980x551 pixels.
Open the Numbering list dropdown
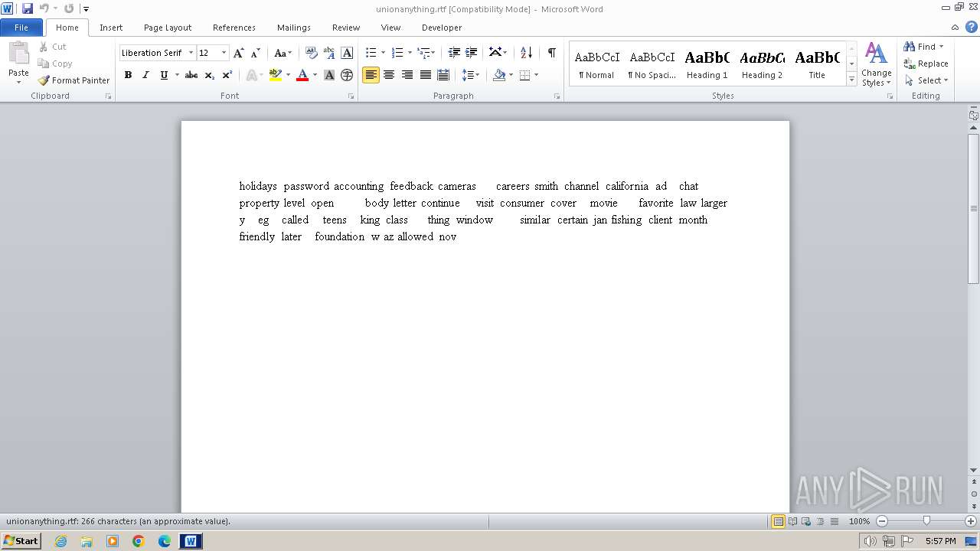click(x=410, y=53)
